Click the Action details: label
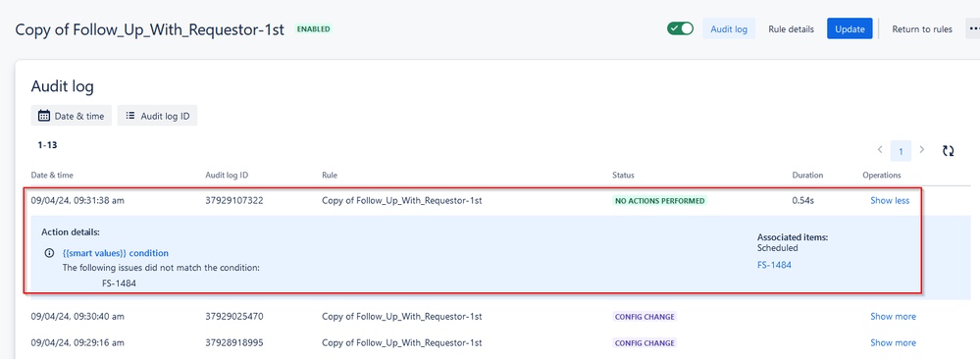Viewport: 980px width, 359px height. [71, 232]
